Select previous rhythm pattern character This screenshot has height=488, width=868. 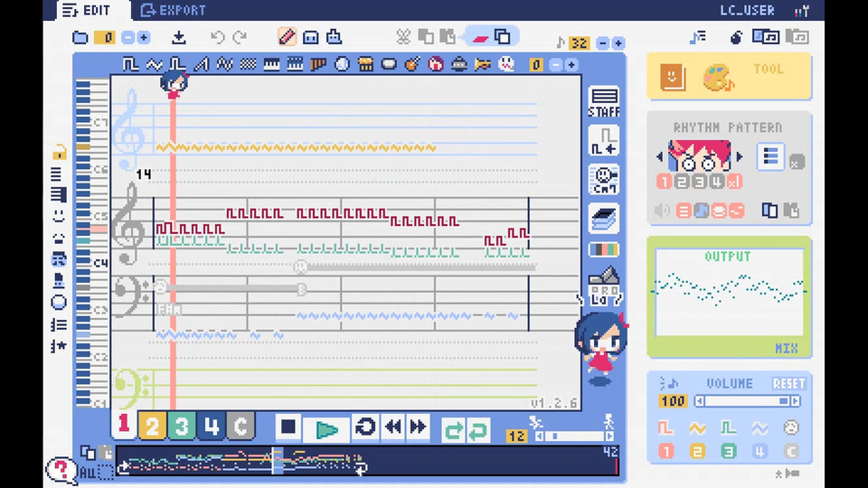659,156
